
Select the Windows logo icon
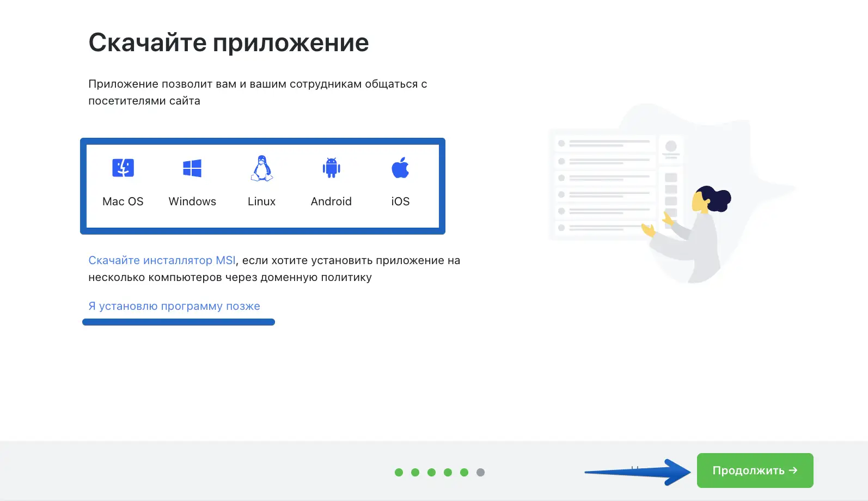tap(192, 168)
